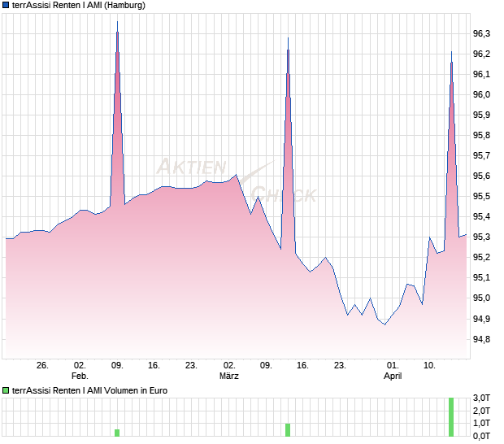Image resolution: width=504 pixels, height=444 pixels.
Task: Click the '02.' date label above März
Action: 229,366
